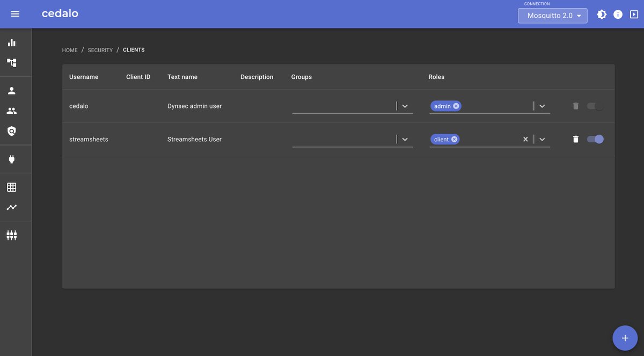Go to SECURITY breadcrumb

100,50
